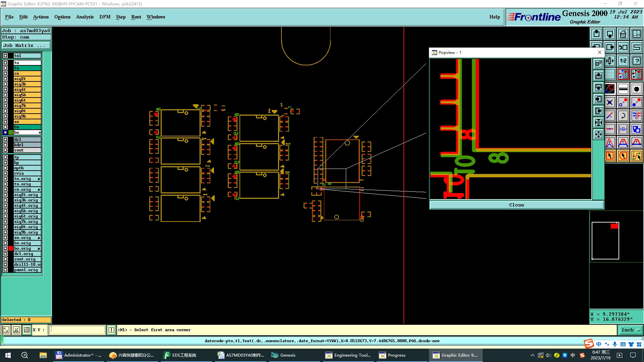The image size is (644, 362).
Task: Click the Home view icon
Action: [623, 34]
